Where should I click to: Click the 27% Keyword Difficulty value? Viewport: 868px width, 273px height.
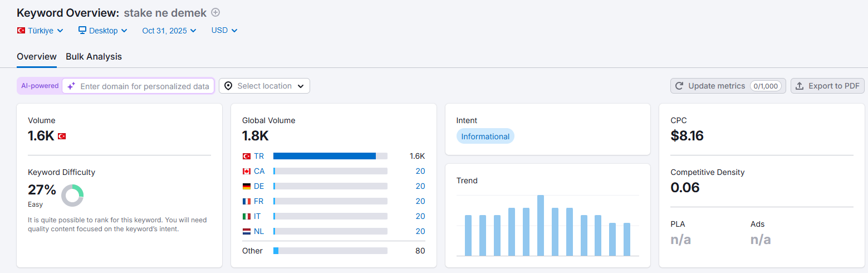coord(42,190)
